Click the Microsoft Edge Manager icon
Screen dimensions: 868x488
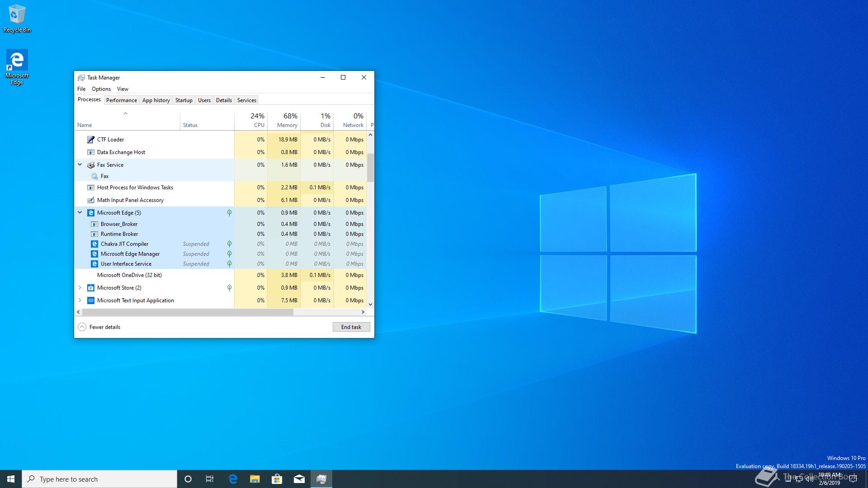tap(94, 254)
